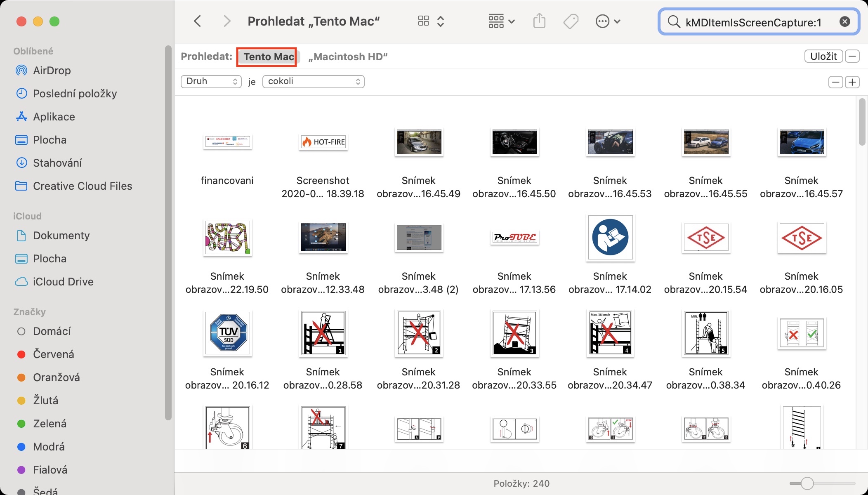Click the Uložit button
Image resolution: width=868 pixels, height=495 pixels.
[823, 56]
